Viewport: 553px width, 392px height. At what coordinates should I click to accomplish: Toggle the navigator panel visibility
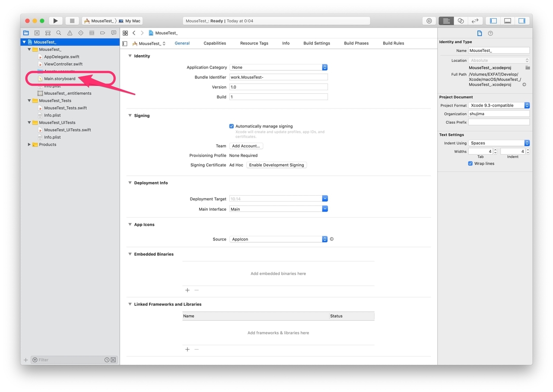pyautogui.click(x=493, y=21)
